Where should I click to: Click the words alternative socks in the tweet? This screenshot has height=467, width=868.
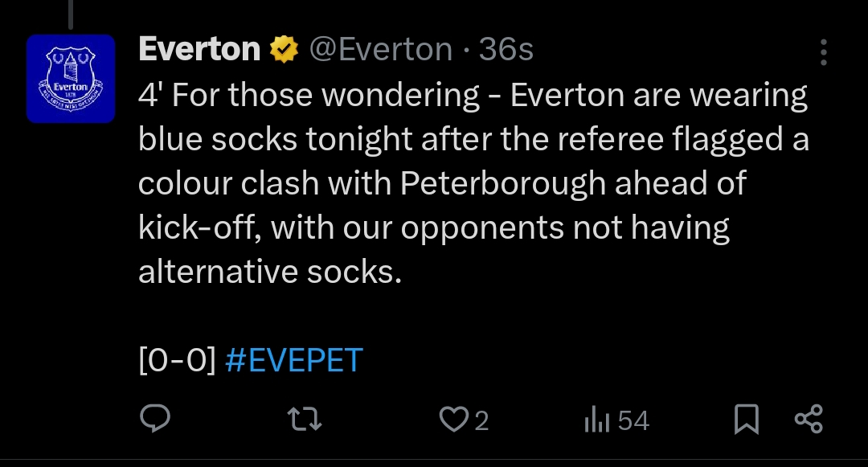[269, 272]
